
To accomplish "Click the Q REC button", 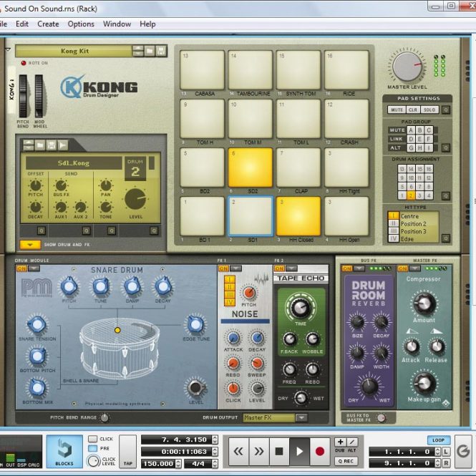I will tap(346, 461).
